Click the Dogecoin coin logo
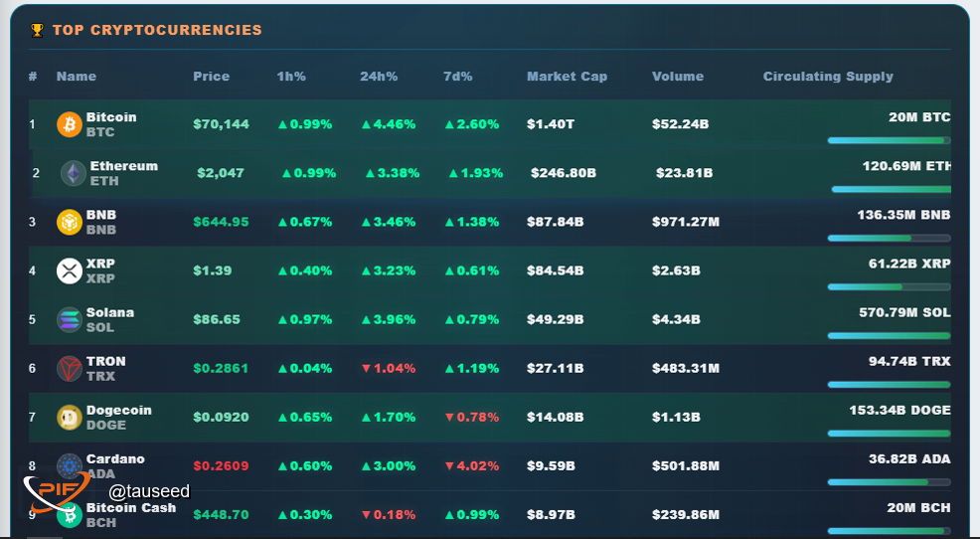This screenshot has width=980, height=539. (x=70, y=417)
